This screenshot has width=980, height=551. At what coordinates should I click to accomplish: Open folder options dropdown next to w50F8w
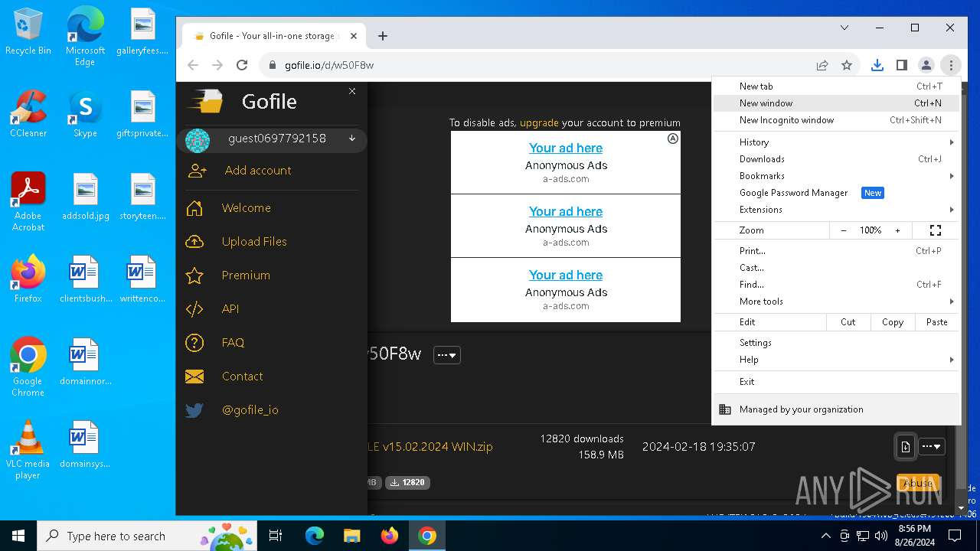[447, 355]
